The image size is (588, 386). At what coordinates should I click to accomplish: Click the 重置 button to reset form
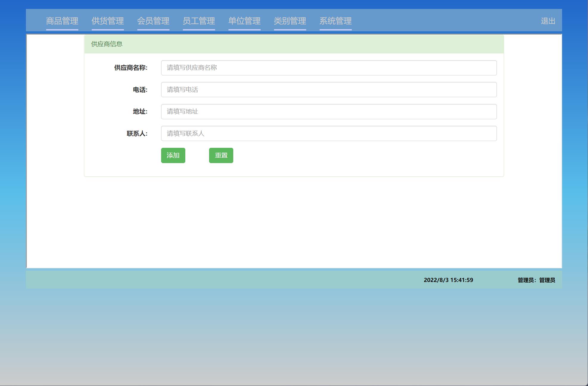(x=221, y=155)
